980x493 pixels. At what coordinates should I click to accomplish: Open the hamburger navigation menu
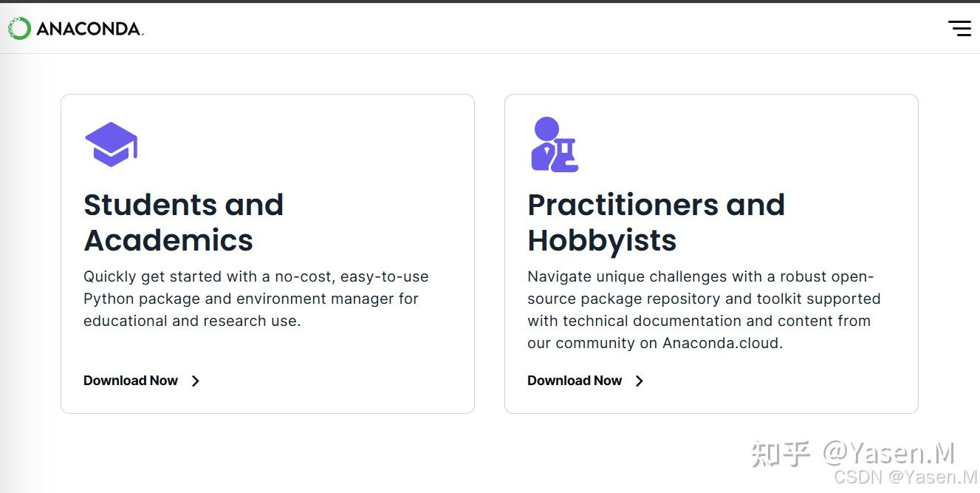(959, 28)
